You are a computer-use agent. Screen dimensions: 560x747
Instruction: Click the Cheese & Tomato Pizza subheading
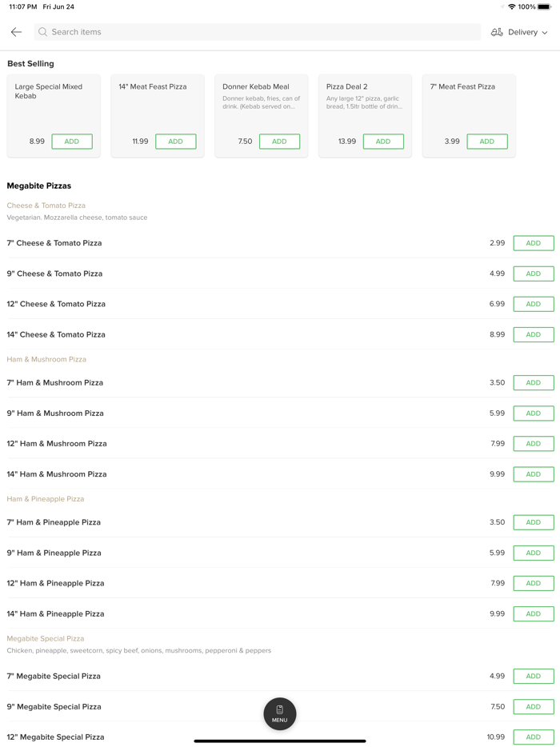[x=46, y=206]
